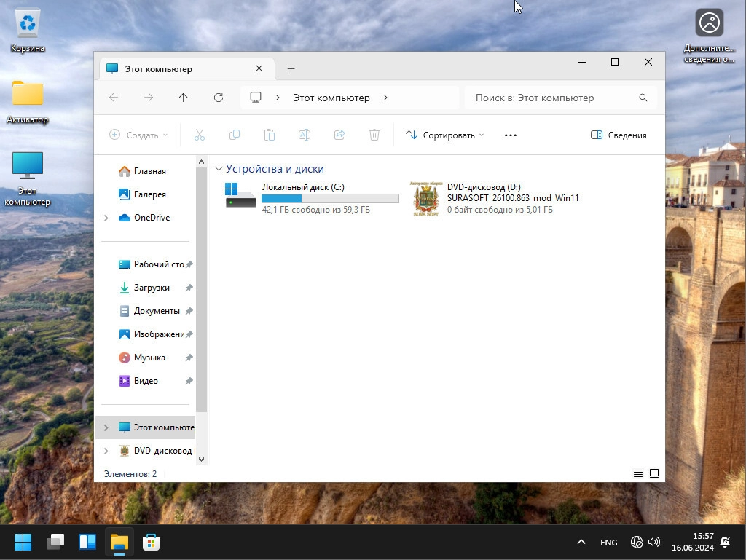Open Task View on taskbar
This screenshot has width=746, height=560.
pyautogui.click(x=55, y=542)
